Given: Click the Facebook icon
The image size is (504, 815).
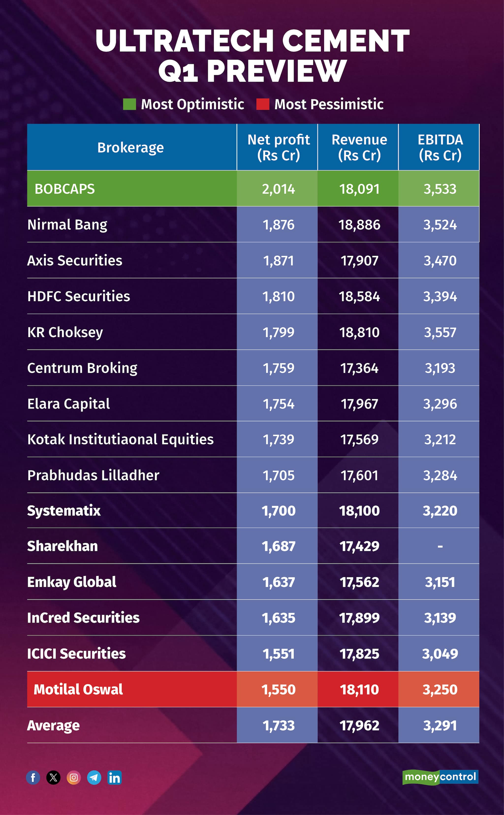Looking at the screenshot, I should pyautogui.click(x=33, y=778).
